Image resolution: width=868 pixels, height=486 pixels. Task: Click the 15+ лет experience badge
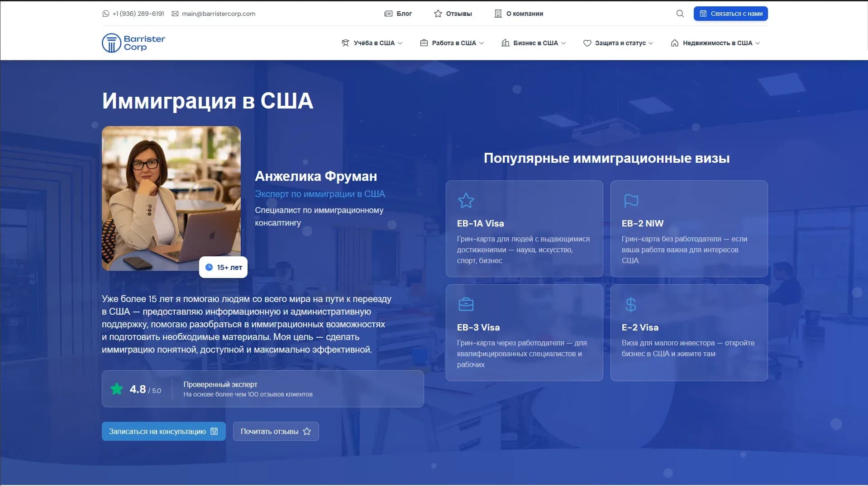tap(223, 267)
